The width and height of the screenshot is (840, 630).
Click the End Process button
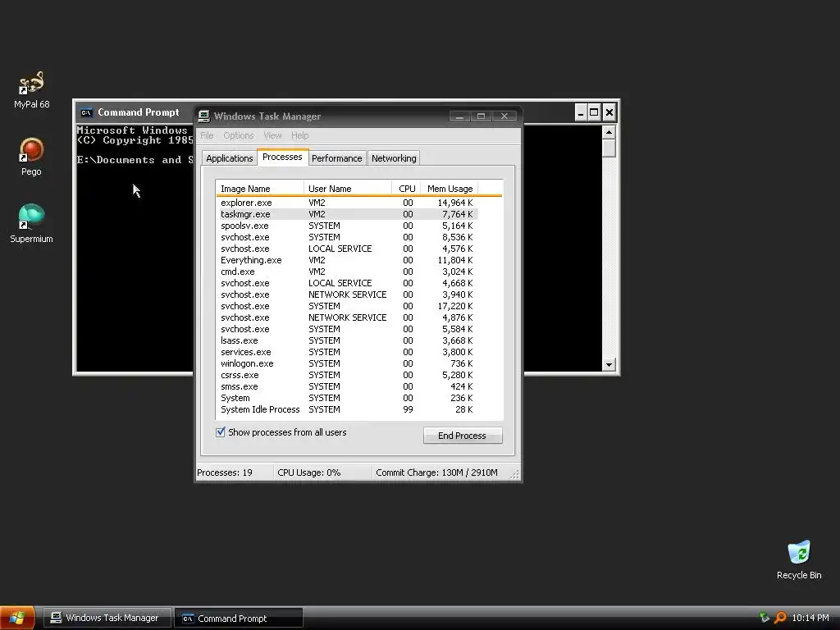pyautogui.click(x=463, y=436)
